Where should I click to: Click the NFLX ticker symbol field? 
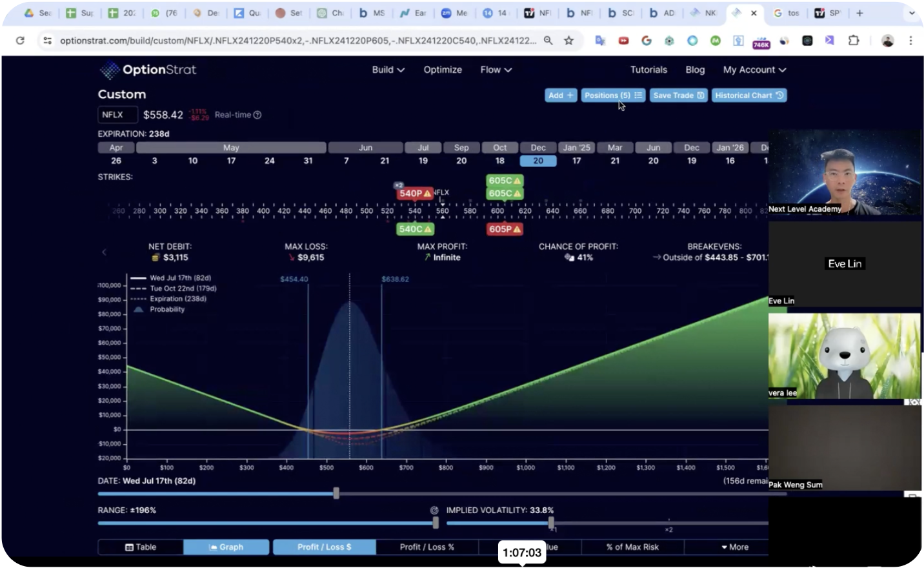[117, 115]
